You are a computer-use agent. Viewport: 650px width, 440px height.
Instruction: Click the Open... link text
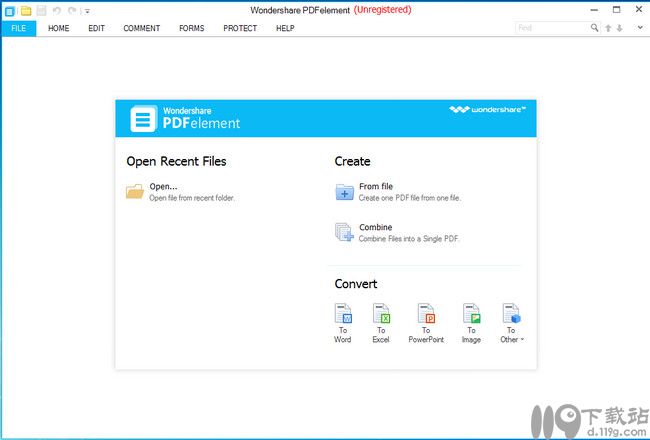[x=163, y=187]
